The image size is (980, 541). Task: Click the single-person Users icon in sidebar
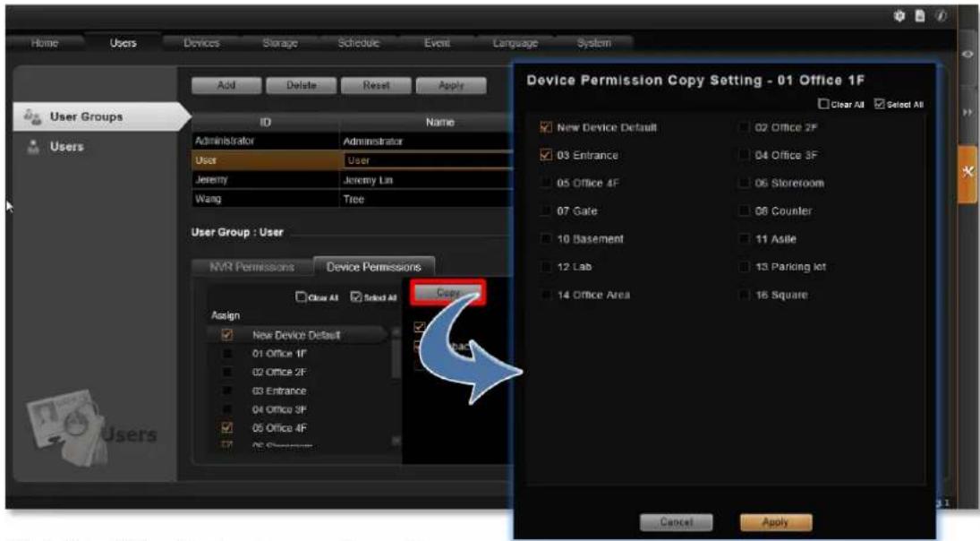point(33,146)
